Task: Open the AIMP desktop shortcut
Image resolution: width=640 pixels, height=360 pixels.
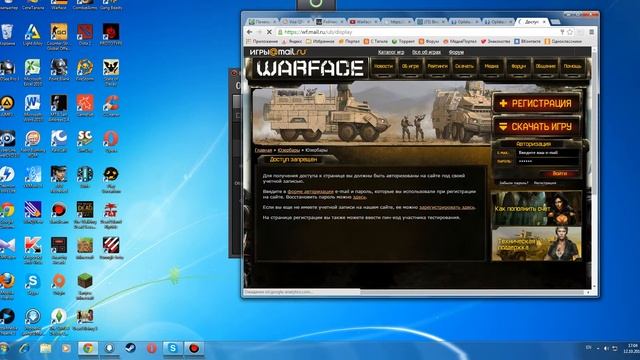Action: (7, 106)
